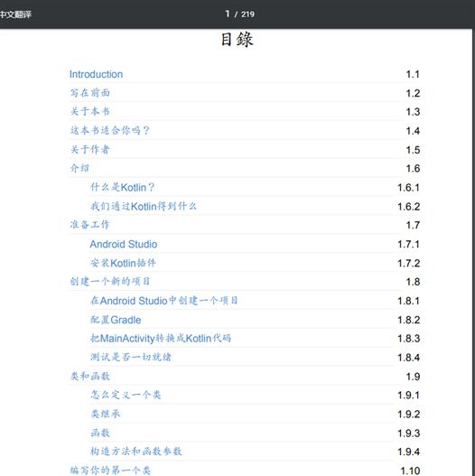The height and width of the screenshot is (476, 475).
Task: Go to 创建一个新的项目 chapter
Action: pos(110,282)
